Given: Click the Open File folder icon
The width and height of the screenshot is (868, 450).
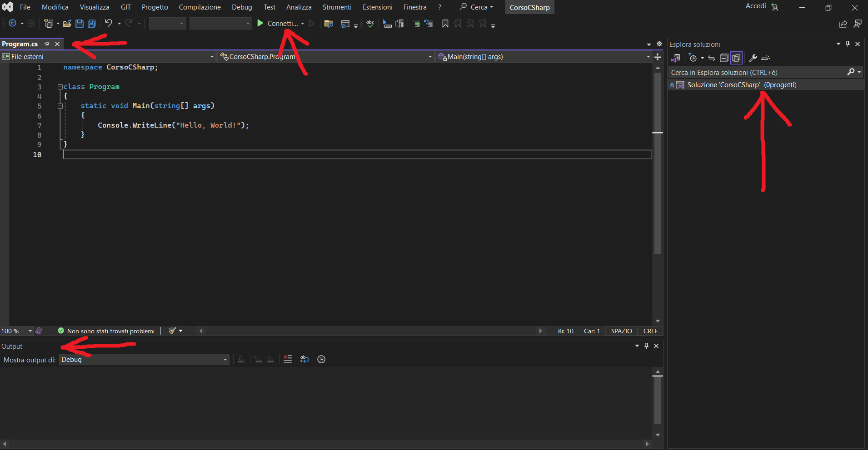Looking at the screenshot, I should tap(67, 24).
